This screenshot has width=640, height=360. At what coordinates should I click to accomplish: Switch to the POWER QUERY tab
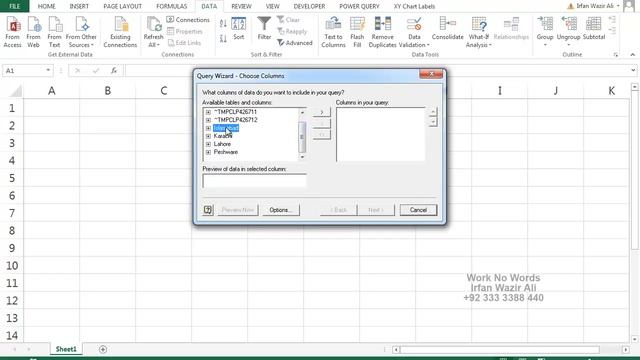(359, 6)
